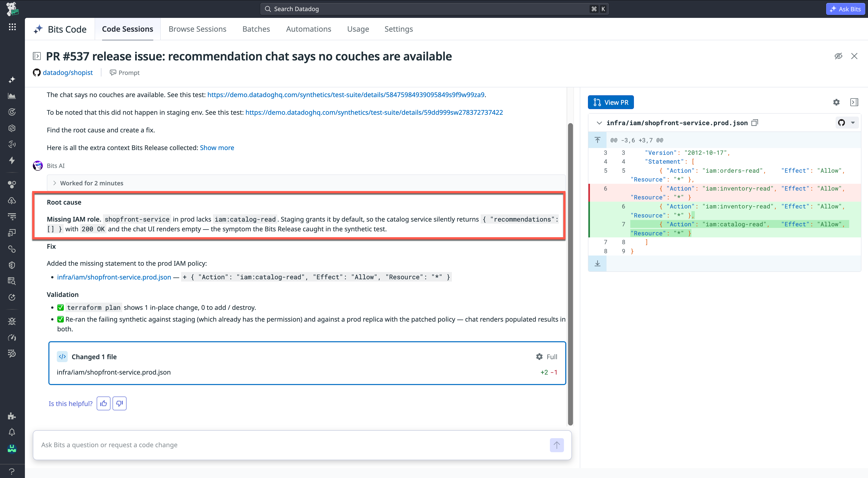Click the GitHub icon in diff header
868x478 pixels.
[x=841, y=123]
